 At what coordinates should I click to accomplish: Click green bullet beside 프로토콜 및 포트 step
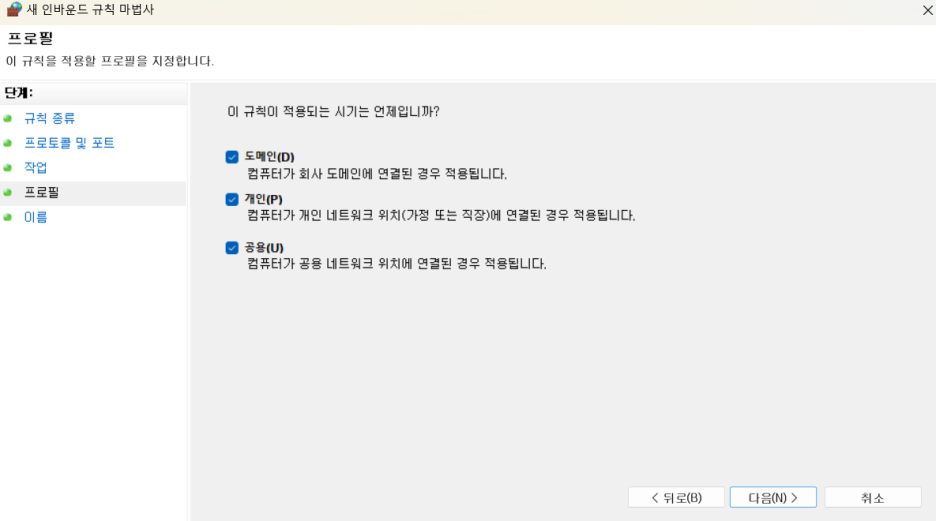tap(8, 143)
